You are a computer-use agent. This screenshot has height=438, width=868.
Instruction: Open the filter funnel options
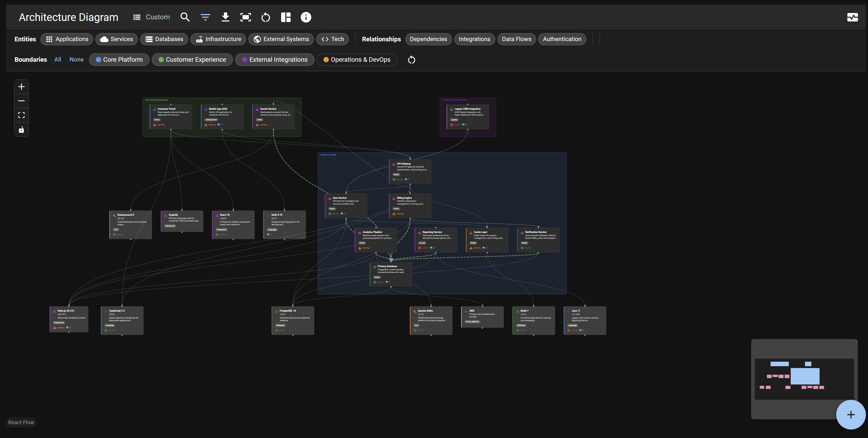[x=205, y=17]
